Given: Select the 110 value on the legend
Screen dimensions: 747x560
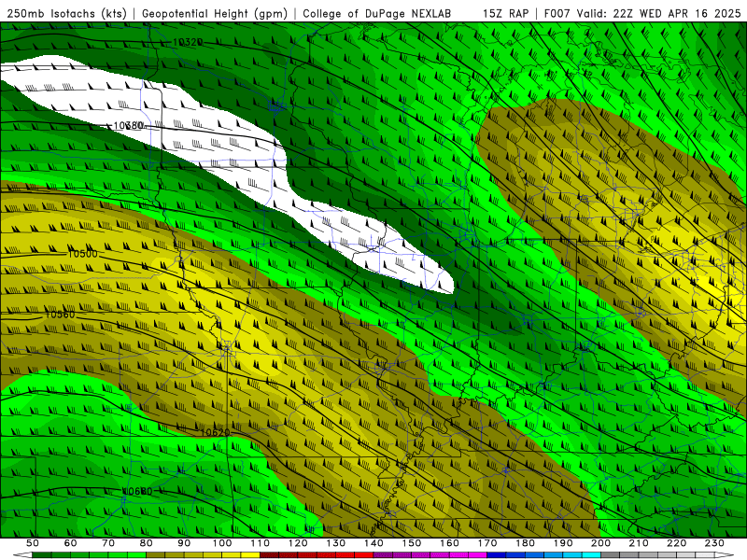Looking at the screenshot, I should coord(261,543).
